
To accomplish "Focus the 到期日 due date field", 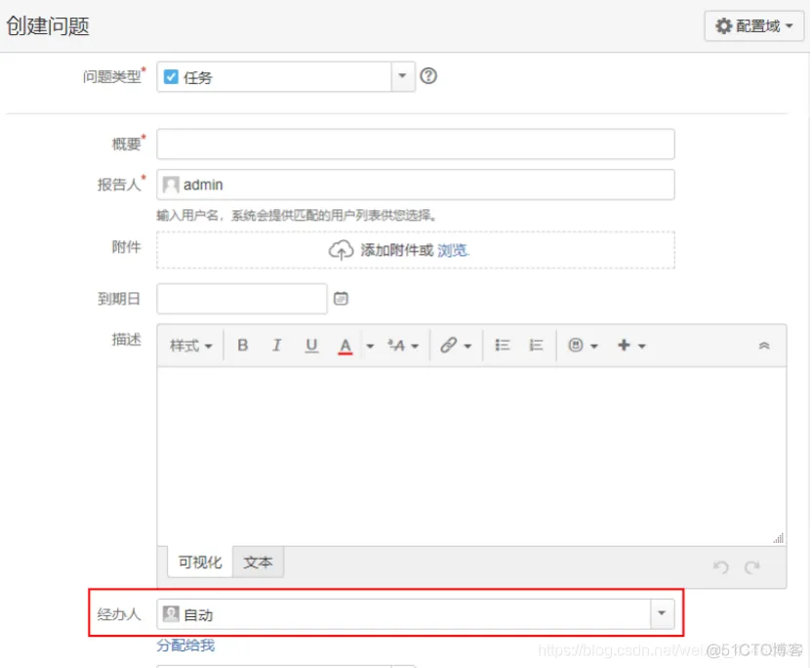I will [x=242, y=299].
